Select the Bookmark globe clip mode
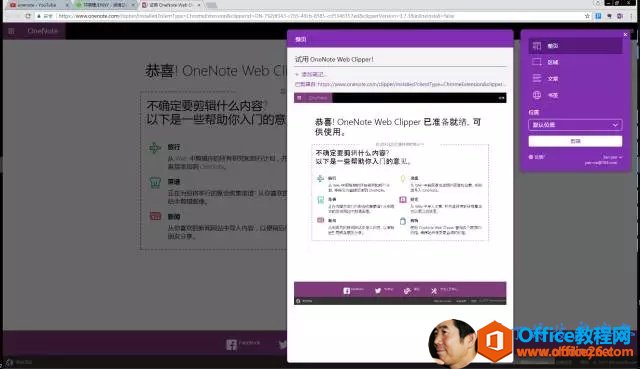 coord(537,95)
